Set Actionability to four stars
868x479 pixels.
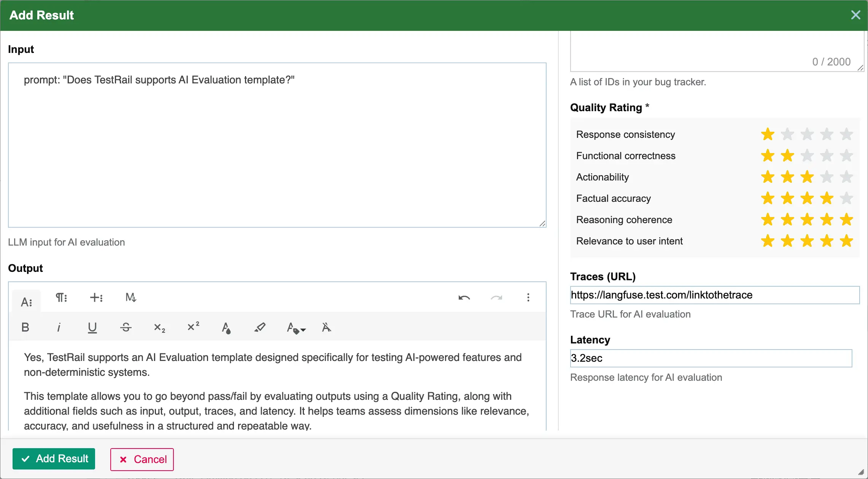[827, 177]
